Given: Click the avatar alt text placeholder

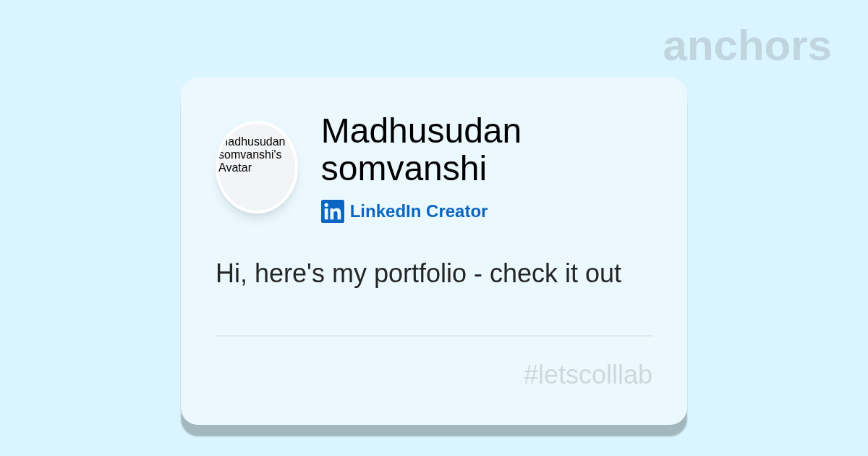Looking at the screenshot, I should 252,154.
